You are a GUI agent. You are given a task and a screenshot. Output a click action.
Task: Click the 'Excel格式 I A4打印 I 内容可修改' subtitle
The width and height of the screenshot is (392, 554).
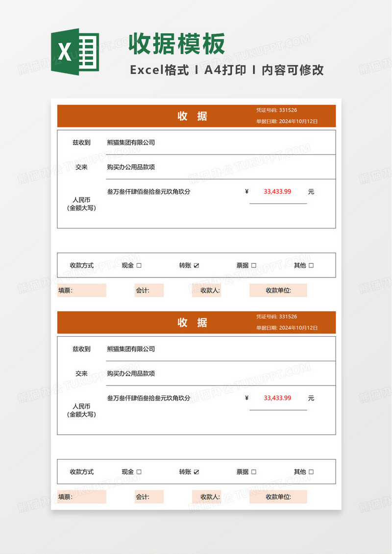pyautogui.click(x=227, y=70)
